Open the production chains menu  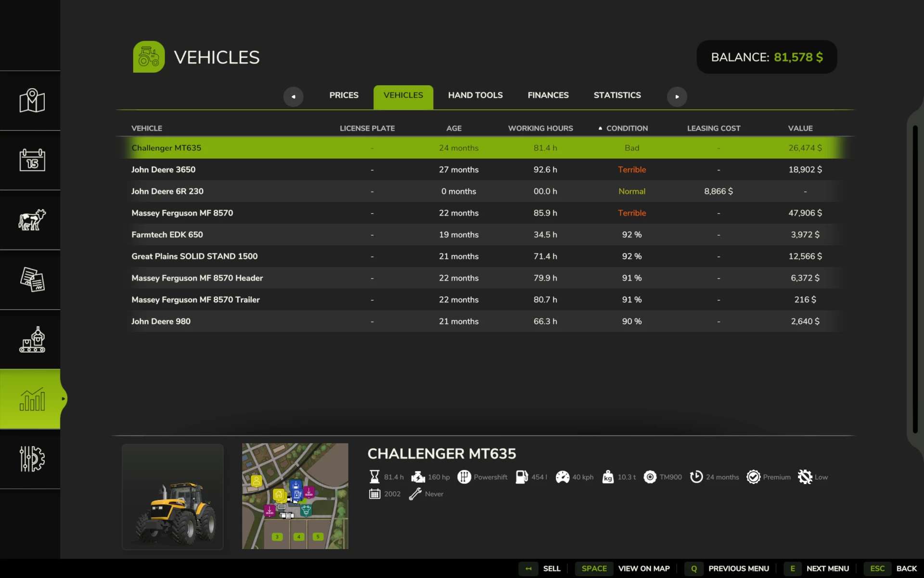30,340
